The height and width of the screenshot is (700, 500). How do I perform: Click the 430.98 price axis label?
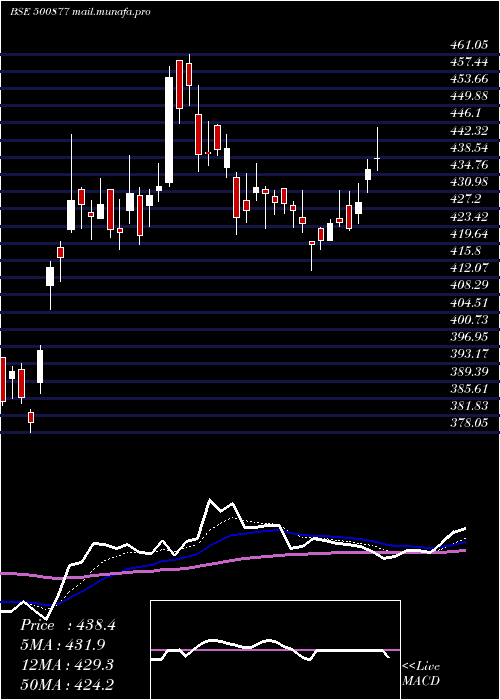point(469,182)
